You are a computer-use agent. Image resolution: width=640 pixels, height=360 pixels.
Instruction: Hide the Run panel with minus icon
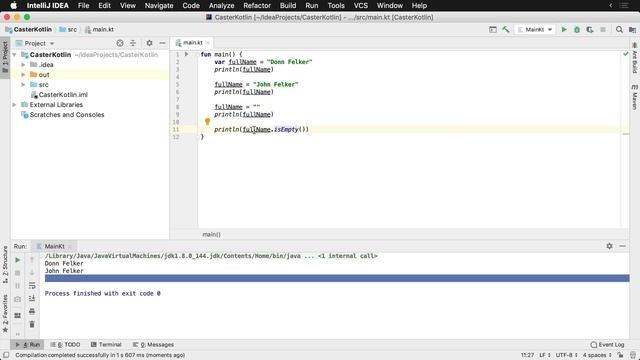(622, 246)
